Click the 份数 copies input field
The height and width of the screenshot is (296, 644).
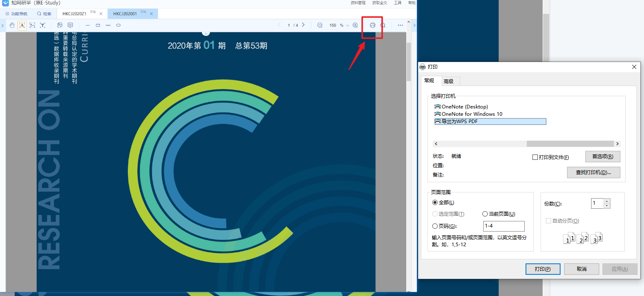(x=597, y=203)
